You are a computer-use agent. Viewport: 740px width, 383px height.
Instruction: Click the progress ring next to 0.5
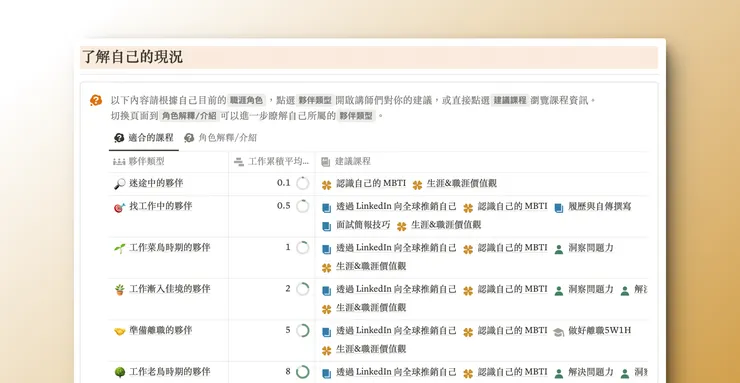click(x=303, y=206)
